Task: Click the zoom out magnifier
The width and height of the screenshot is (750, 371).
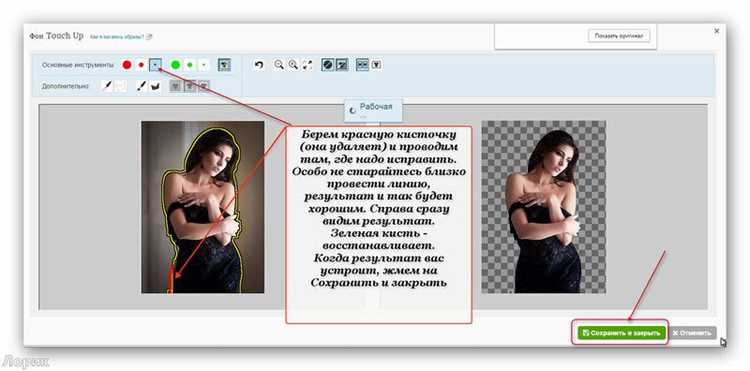Action: pyautogui.click(x=278, y=65)
